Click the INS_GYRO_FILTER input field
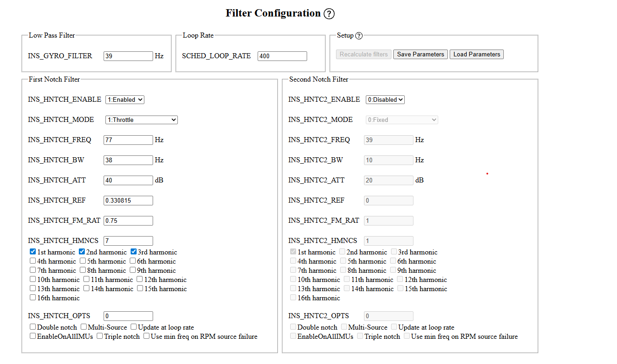 128,56
